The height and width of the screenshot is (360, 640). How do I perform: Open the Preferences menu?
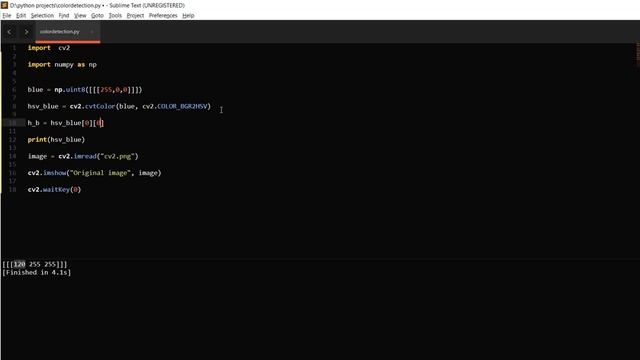point(163,16)
